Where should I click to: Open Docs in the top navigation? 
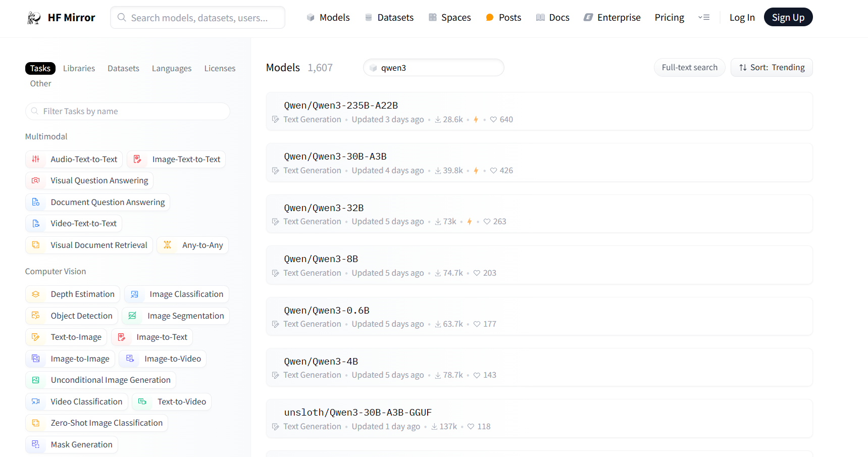point(552,18)
